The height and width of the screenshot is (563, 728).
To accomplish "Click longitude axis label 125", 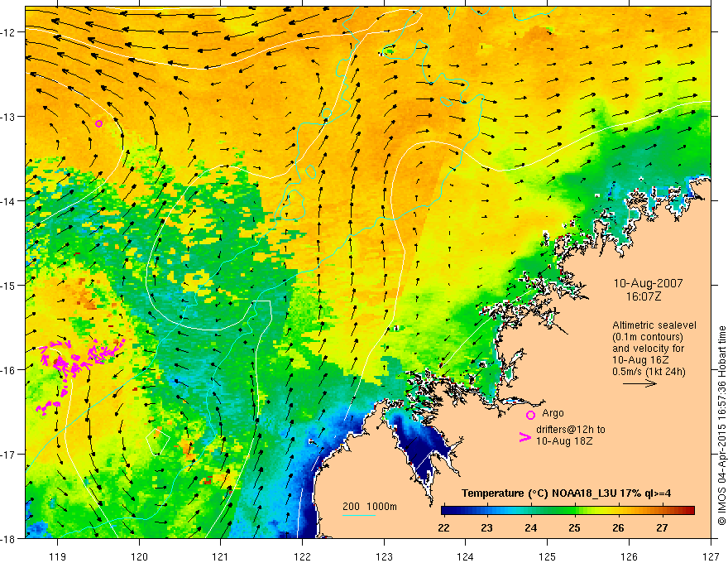I will pos(548,556).
